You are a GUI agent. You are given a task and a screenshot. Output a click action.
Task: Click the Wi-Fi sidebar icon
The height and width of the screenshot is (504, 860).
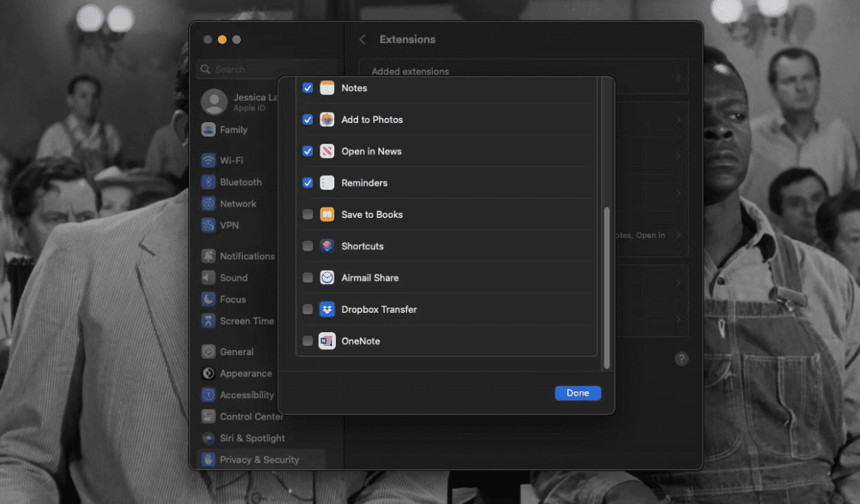coord(208,160)
